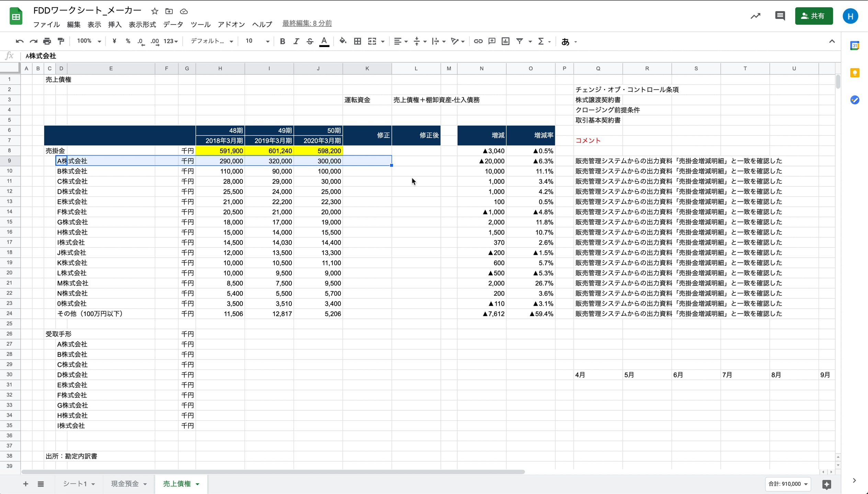Open Google Keep from the side panel
This screenshot has width=868, height=494.
pyautogui.click(x=855, y=72)
